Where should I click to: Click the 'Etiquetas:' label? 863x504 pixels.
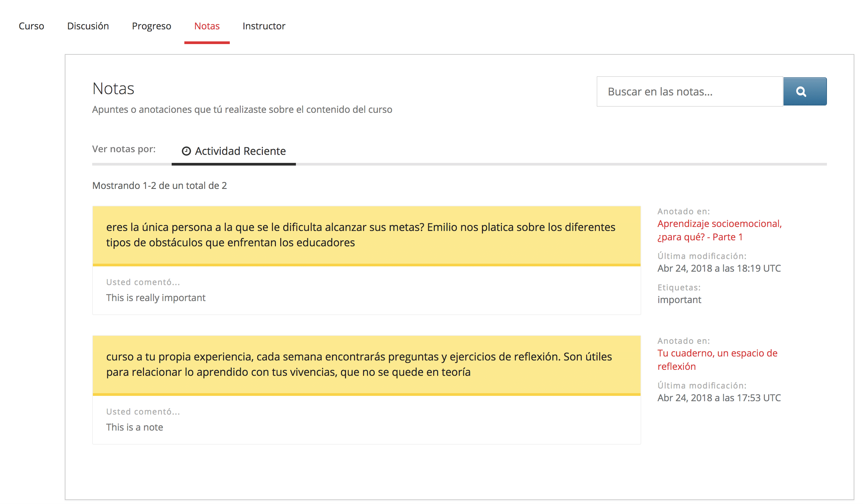pos(679,287)
